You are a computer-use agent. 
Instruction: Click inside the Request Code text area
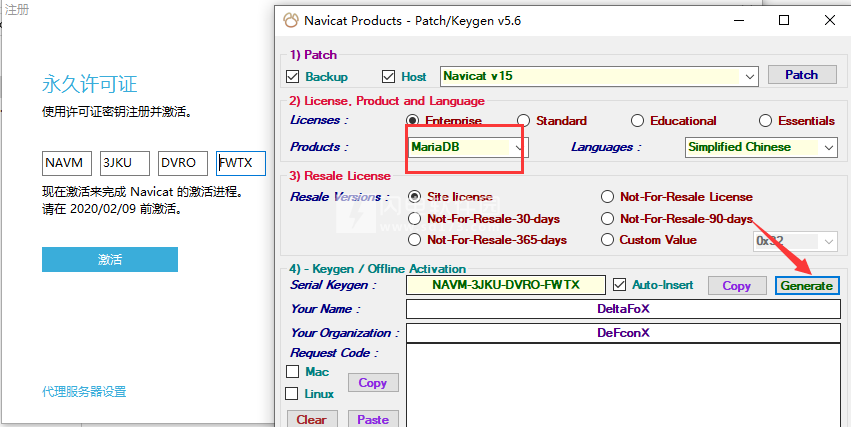pos(623,385)
